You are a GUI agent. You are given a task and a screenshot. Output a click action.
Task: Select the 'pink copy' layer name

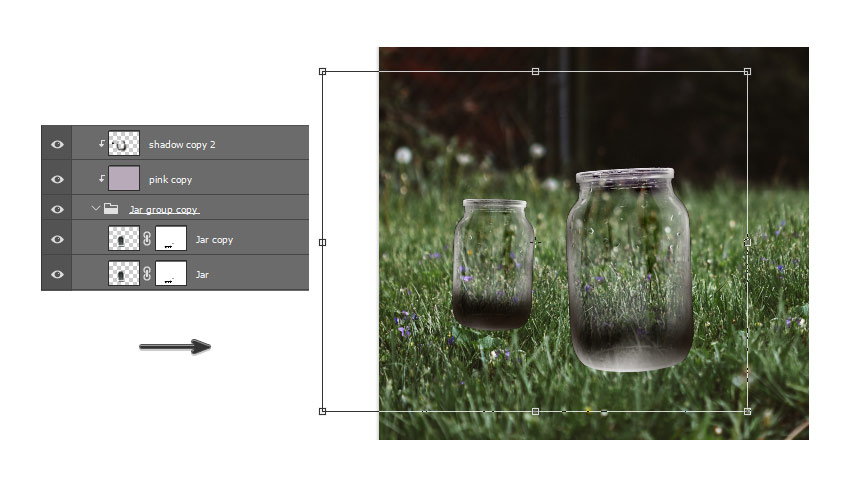[x=170, y=179]
